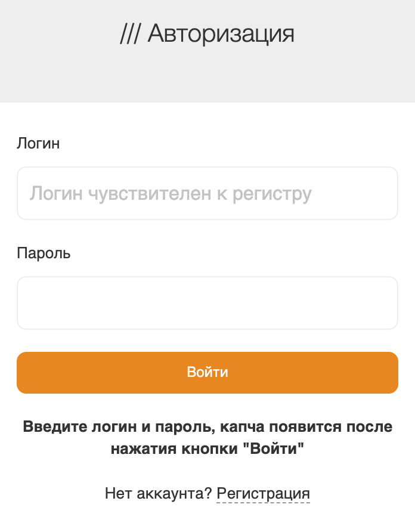Screen dimensions: 415x532
Task: Click the bold captcha instruction text
Action: [x=207, y=436]
